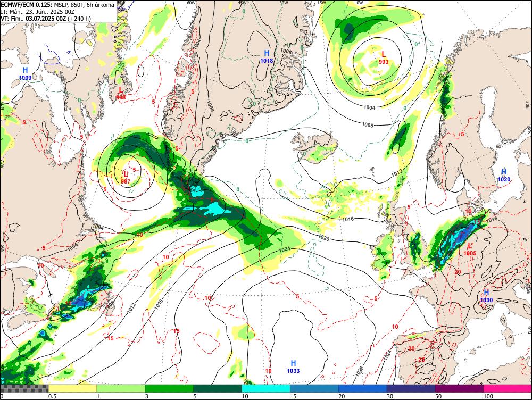Click the '50' legend scale label
The image size is (532, 400).
(438, 396)
